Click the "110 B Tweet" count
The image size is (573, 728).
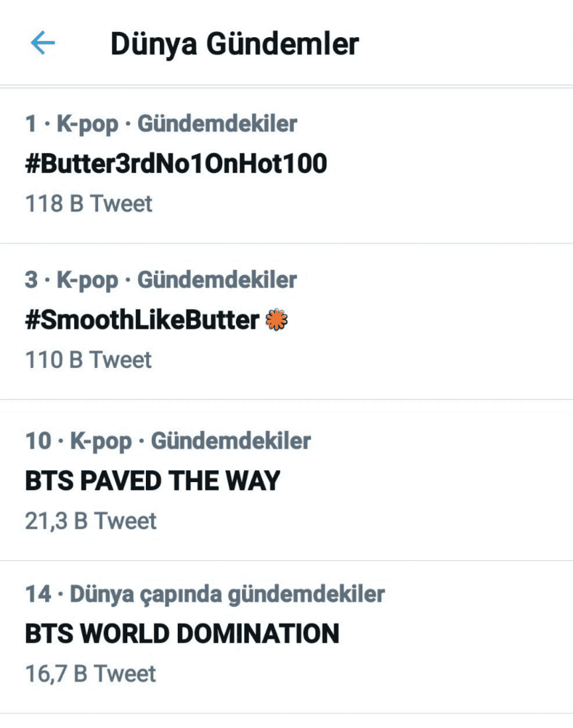[x=89, y=360]
